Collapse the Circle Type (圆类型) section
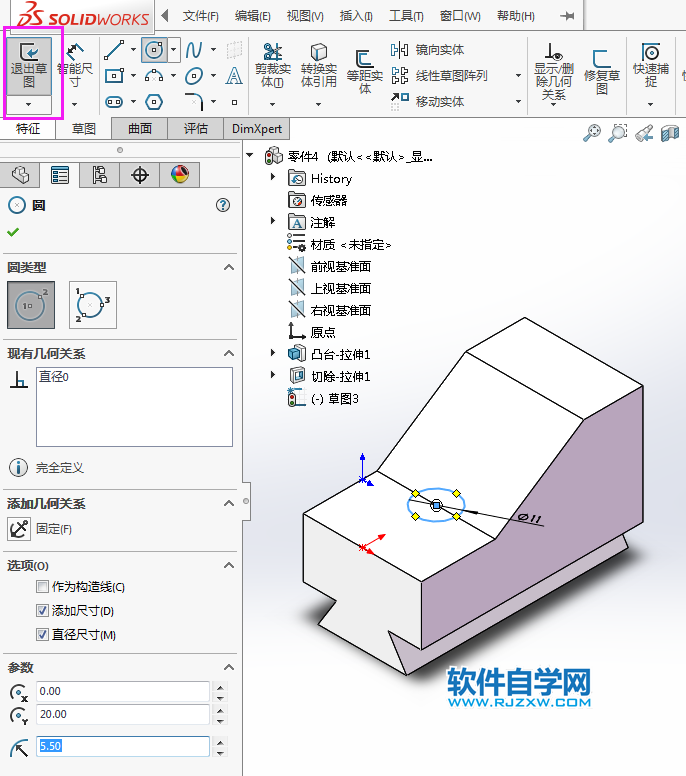The image size is (686, 776). point(229,267)
